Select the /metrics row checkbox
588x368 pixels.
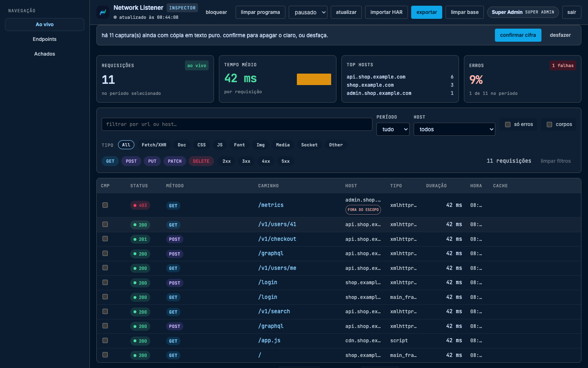pos(105,205)
